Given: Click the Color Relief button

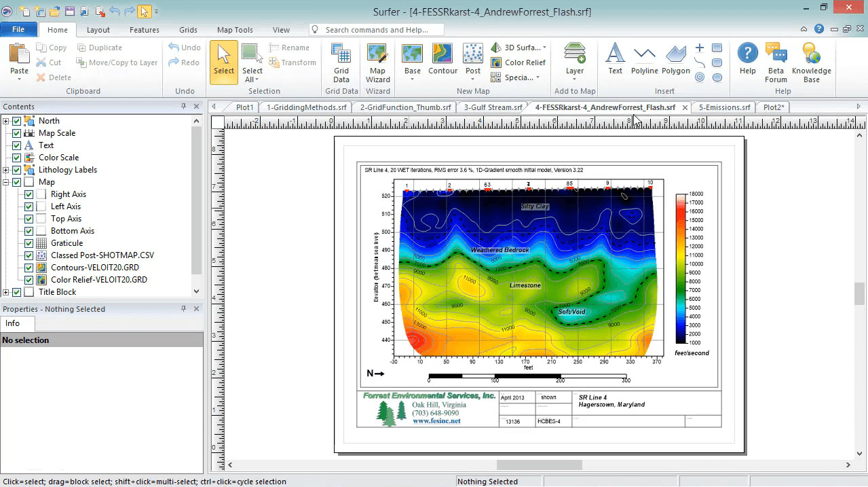Looking at the screenshot, I should [x=518, y=62].
